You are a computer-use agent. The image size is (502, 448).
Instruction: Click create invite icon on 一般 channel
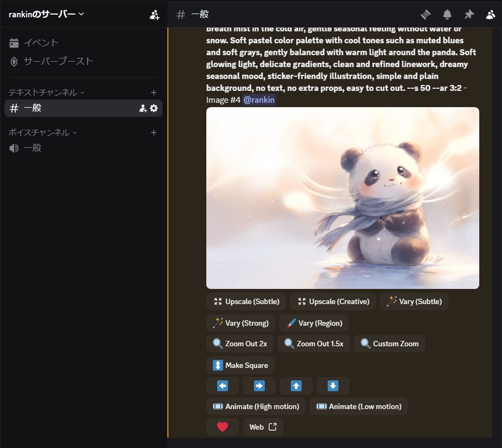click(143, 108)
